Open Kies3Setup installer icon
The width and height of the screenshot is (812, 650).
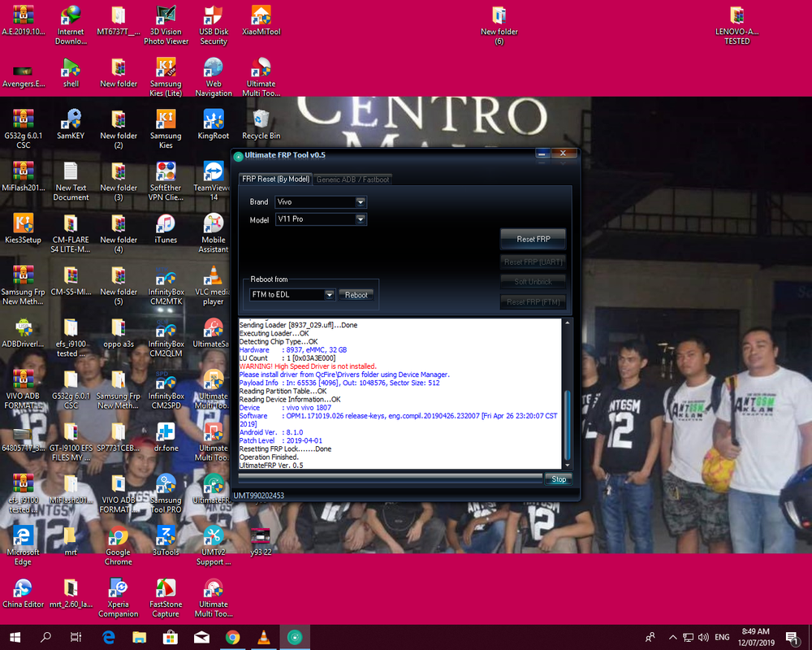(x=24, y=228)
